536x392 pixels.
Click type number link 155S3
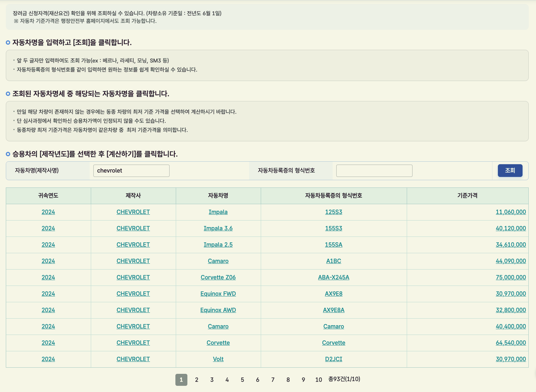[333, 228]
